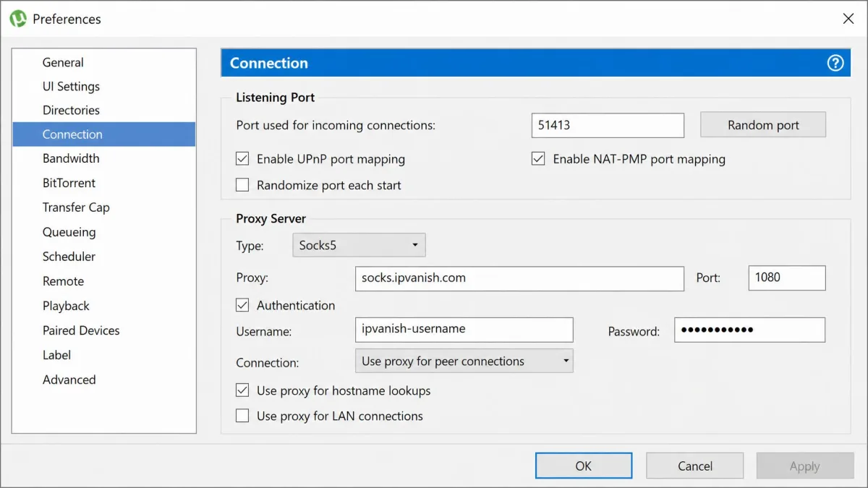The image size is (868, 488).
Task: Expand the Use proxy for peer connections dropdown
Action: [x=464, y=361]
